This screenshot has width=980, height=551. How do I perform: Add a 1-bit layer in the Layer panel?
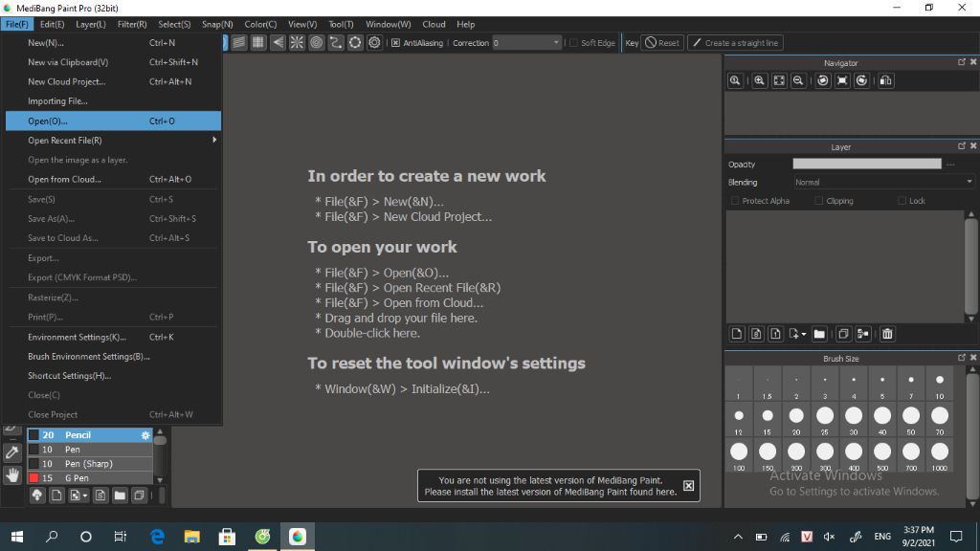click(x=775, y=334)
